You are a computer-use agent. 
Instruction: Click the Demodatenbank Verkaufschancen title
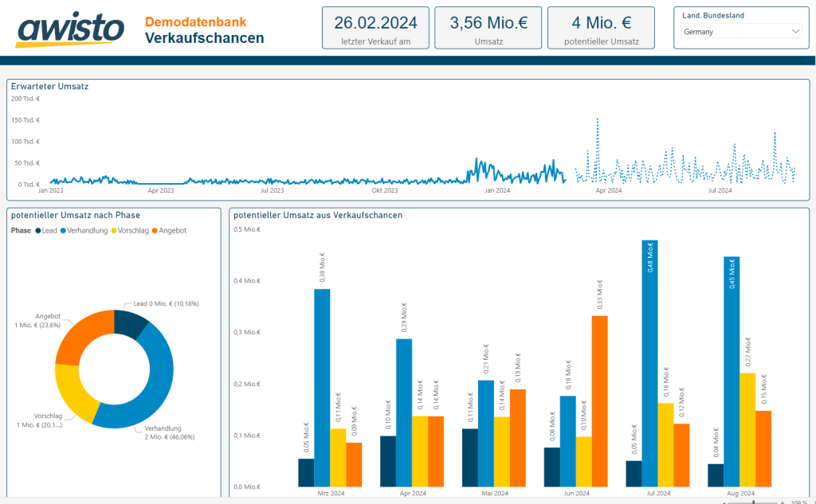click(x=202, y=29)
